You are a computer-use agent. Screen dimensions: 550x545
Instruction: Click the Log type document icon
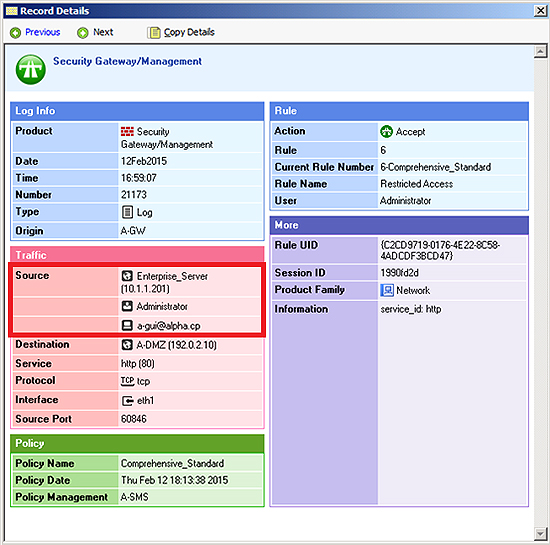[127, 212]
